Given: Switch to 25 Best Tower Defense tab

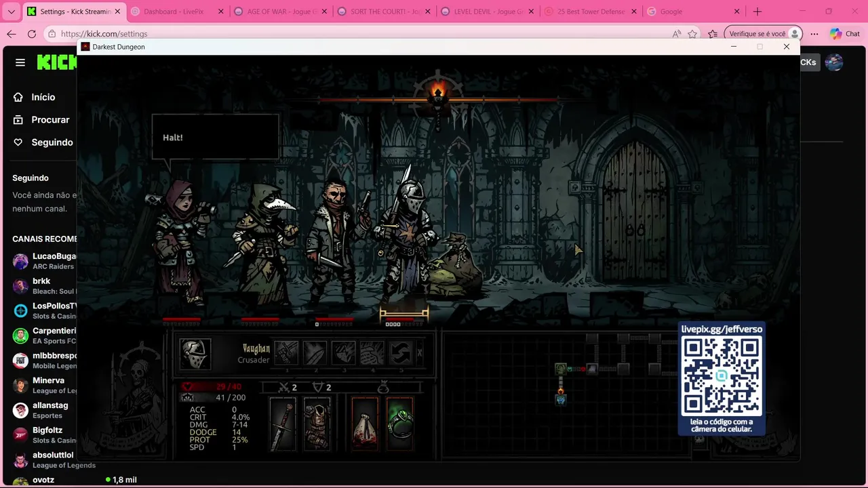Looking at the screenshot, I should (591, 12).
